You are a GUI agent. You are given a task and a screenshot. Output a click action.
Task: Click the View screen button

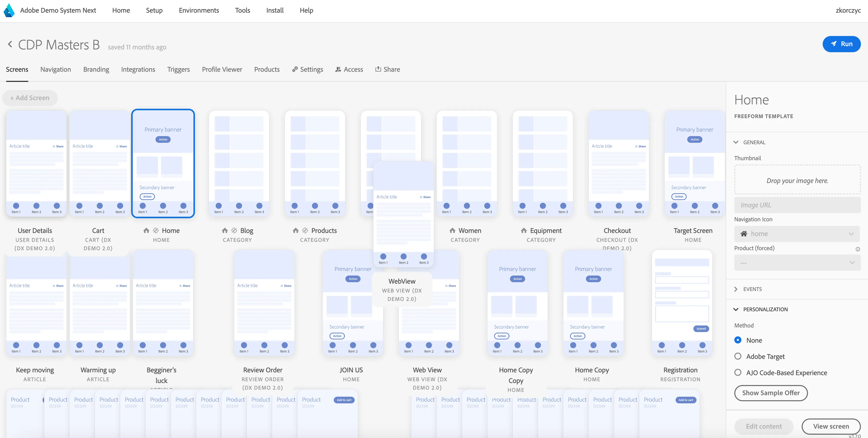pos(831,426)
